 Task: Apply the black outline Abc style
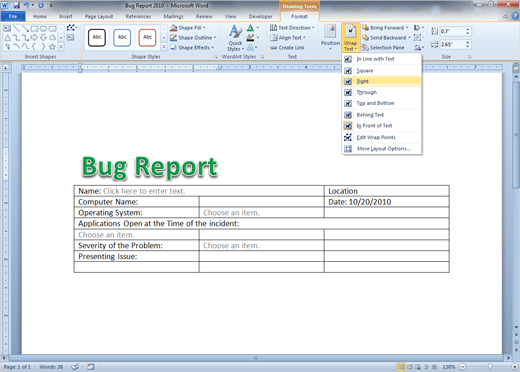[x=97, y=37]
